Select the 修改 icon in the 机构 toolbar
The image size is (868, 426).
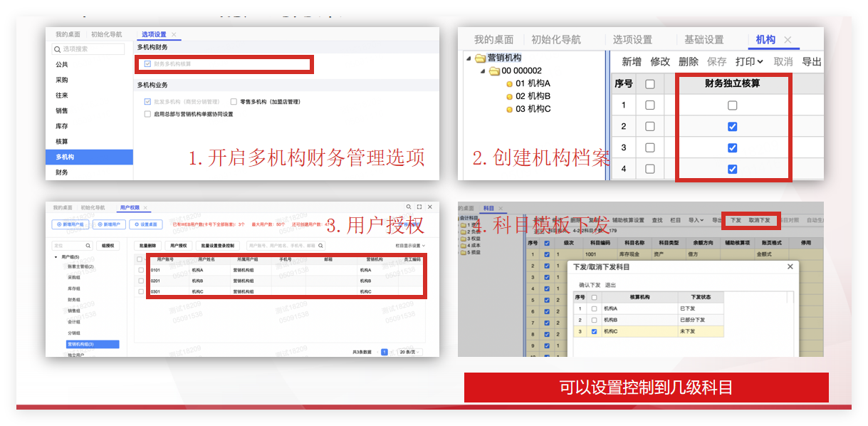pos(660,62)
